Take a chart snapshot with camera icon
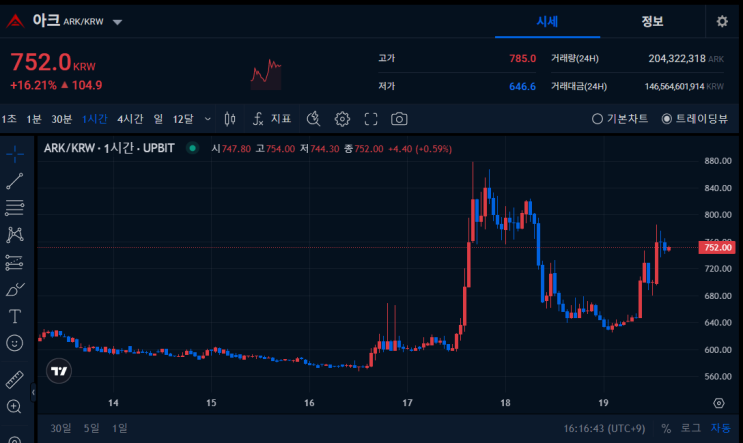Screen dimensions: 743x443 tap(399, 119)
